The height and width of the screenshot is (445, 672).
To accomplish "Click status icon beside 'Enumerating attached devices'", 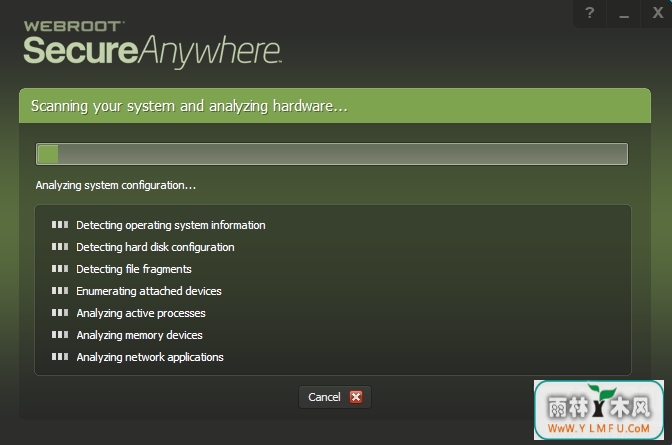I will tap(60, 291).
